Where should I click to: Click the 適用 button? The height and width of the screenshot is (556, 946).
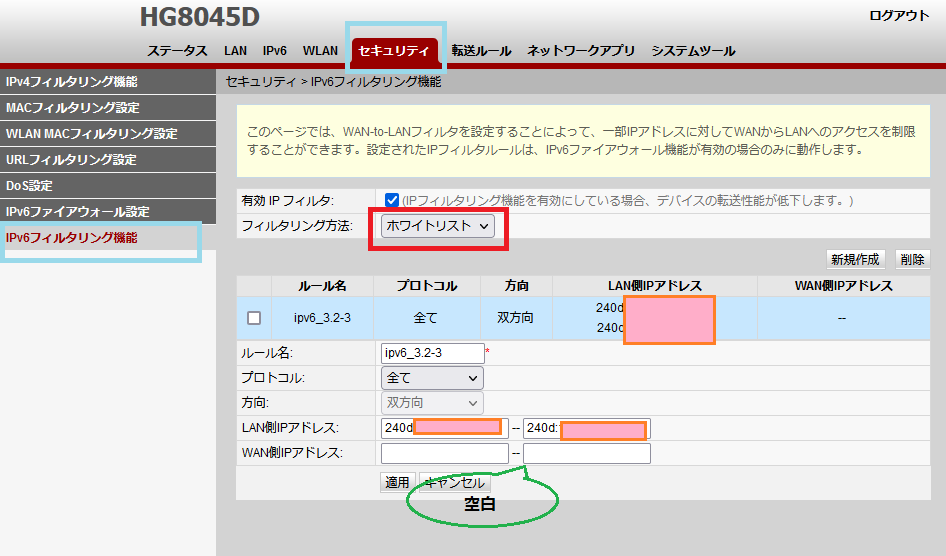point(398,482)
